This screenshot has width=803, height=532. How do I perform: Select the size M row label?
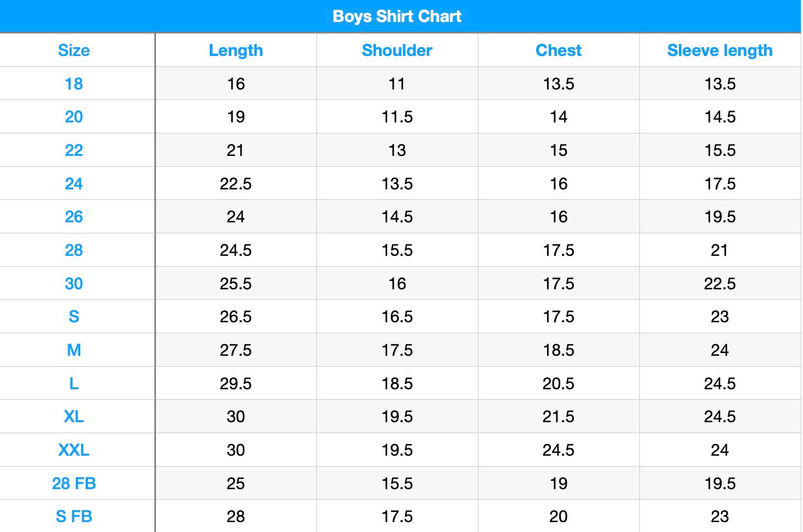pos(74,350)
